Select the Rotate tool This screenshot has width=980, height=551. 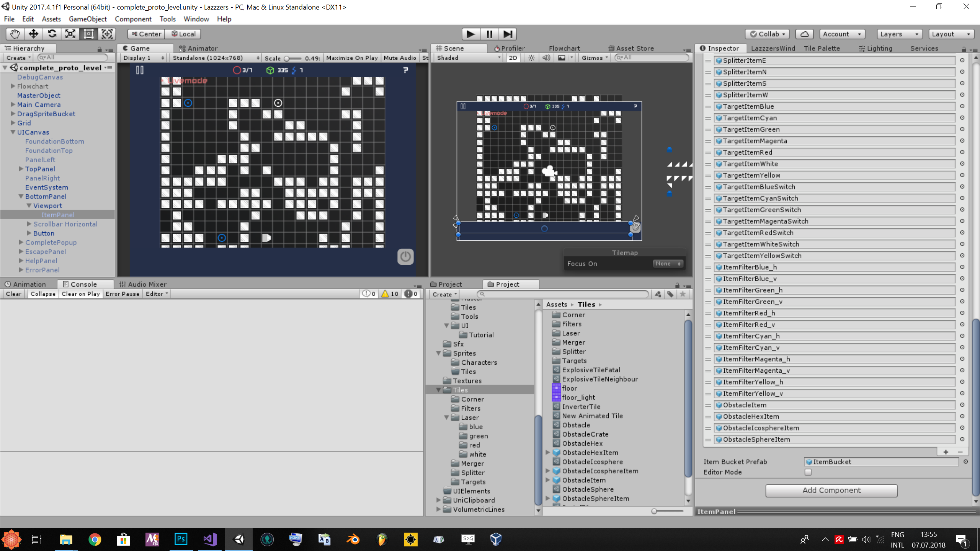click(52, 34)
